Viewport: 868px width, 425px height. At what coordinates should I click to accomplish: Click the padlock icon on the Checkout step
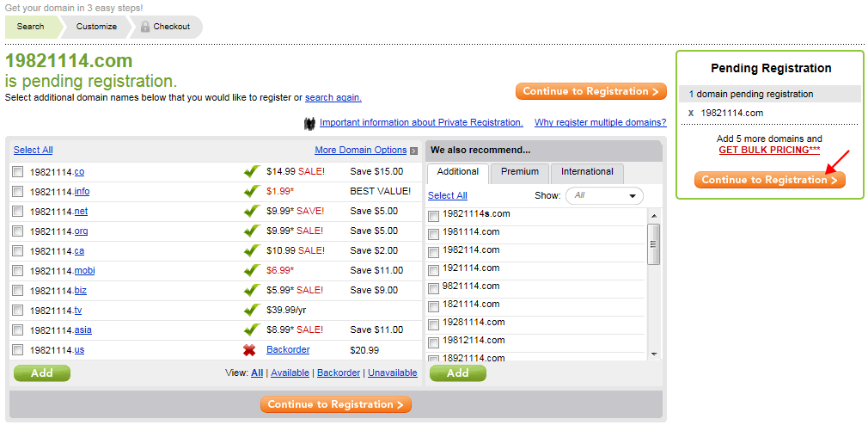145,27
